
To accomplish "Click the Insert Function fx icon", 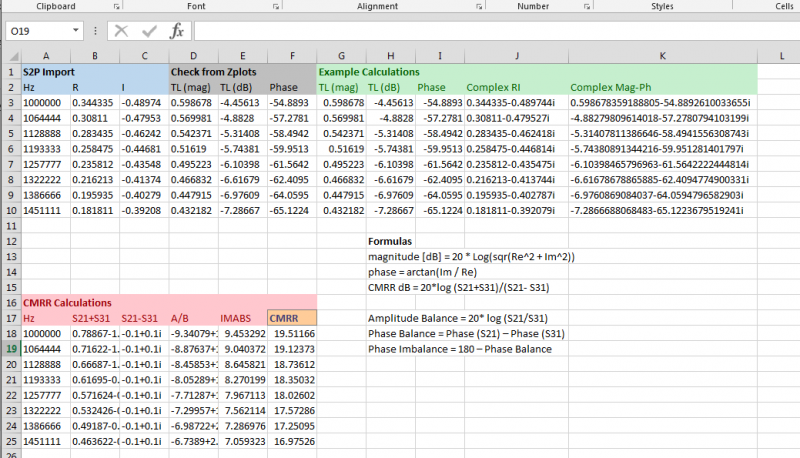I will click(177, 31).
